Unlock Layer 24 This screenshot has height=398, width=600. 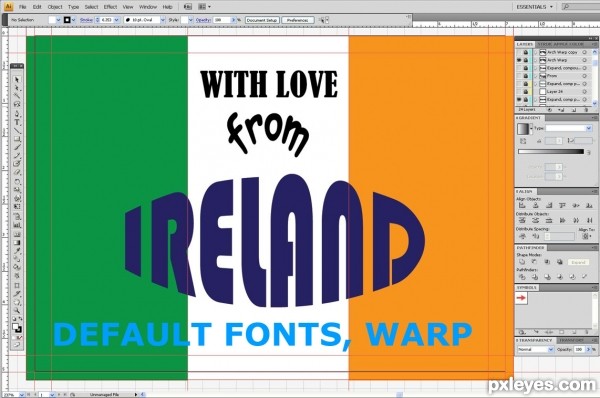526,91
